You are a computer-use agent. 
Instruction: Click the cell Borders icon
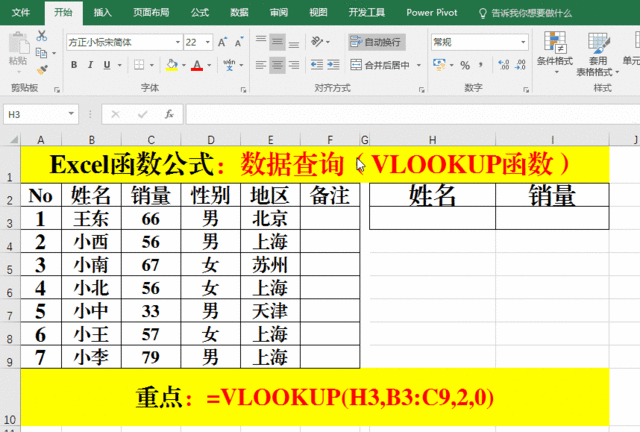click(139, 65)
